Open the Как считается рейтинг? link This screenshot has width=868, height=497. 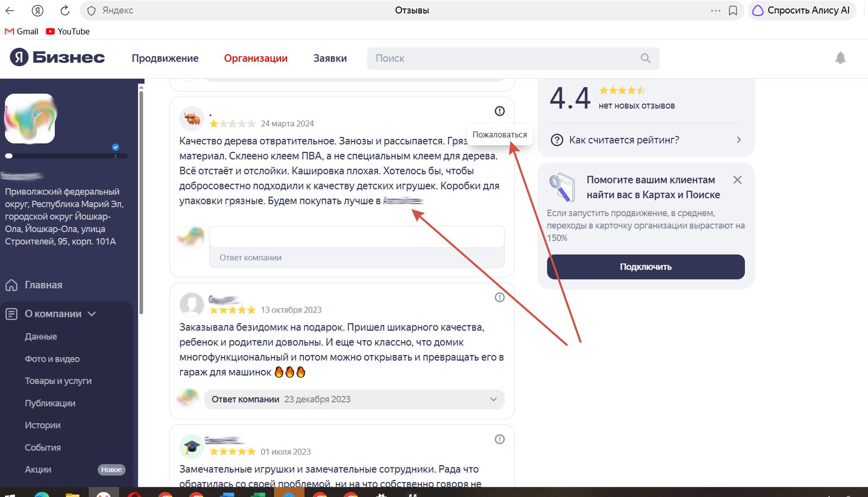click(x=624, y=140)
